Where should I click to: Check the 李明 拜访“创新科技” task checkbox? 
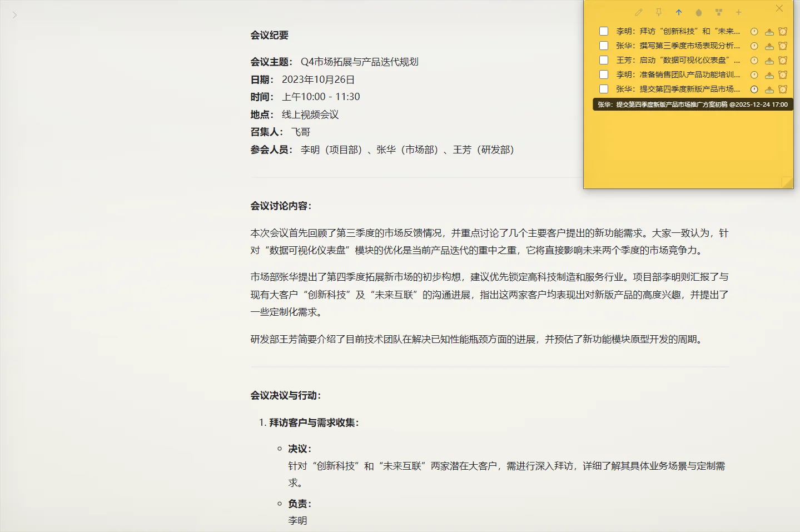[604, 31]
